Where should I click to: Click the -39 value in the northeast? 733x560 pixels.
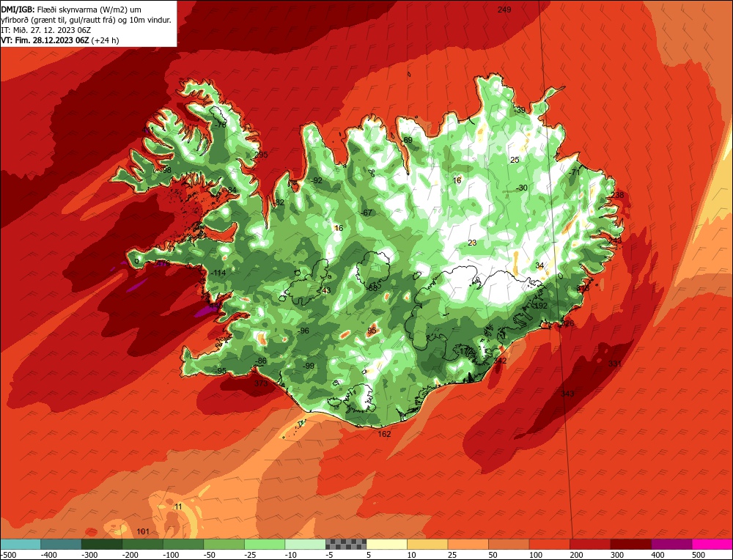click(519, 110)
